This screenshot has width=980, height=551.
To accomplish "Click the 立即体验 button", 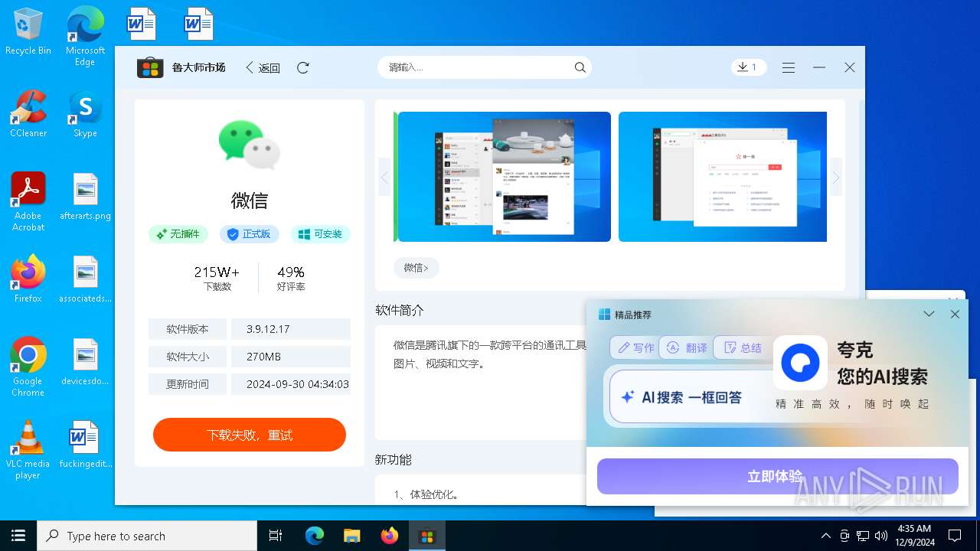I will coord(778,476).
